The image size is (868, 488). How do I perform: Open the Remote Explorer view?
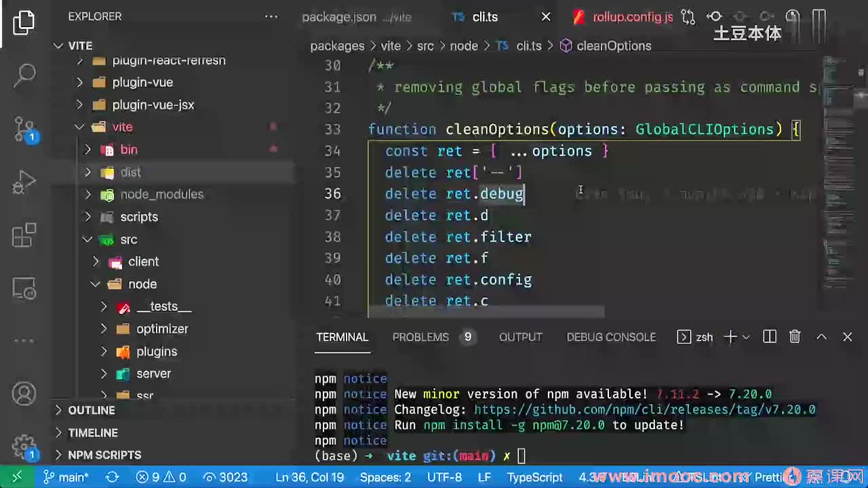24,289
